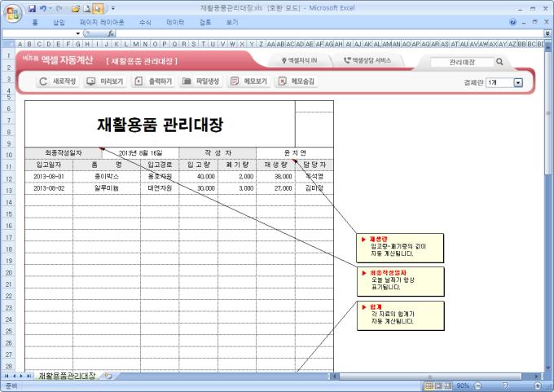The height and width of the screenshot is (392, 554).
Task: Select the cell reading 알루미늄
Action: coord(107,188)
